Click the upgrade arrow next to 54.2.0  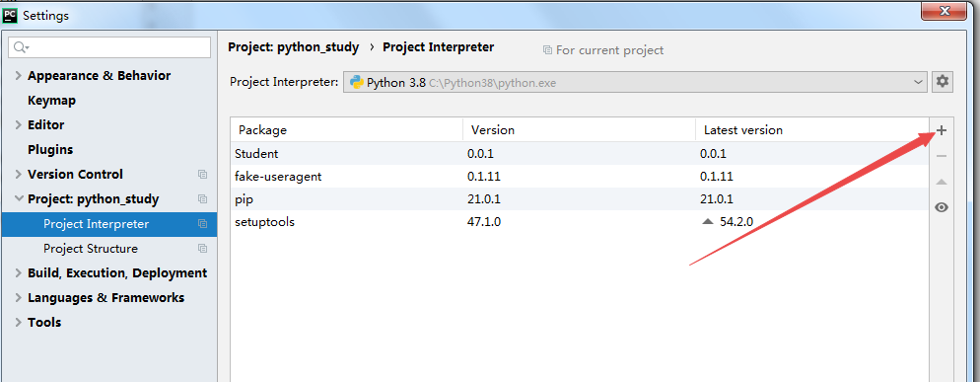coord(708,222)
